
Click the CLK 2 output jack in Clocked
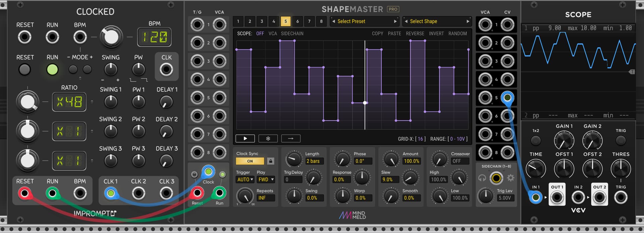pos(138,193)
